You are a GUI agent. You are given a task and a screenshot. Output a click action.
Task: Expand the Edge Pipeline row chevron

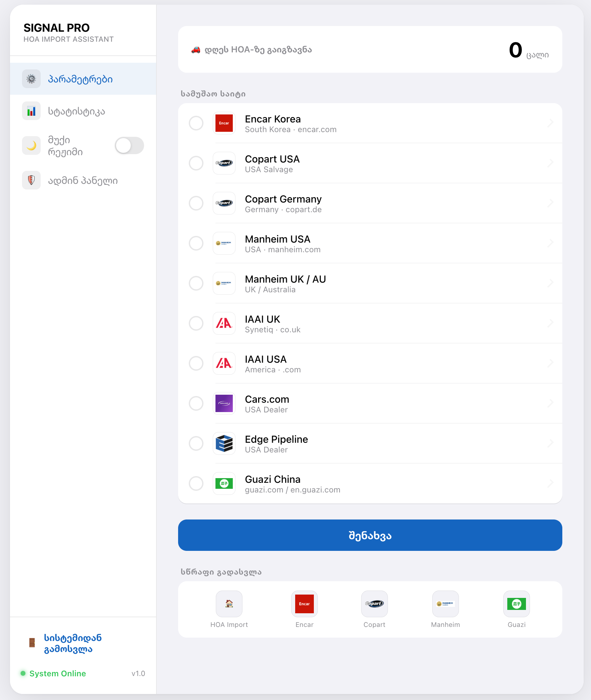(550, 443)
